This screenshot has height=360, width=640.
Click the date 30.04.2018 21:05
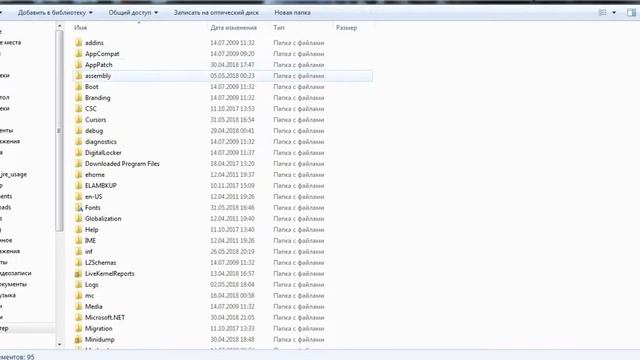232,318
